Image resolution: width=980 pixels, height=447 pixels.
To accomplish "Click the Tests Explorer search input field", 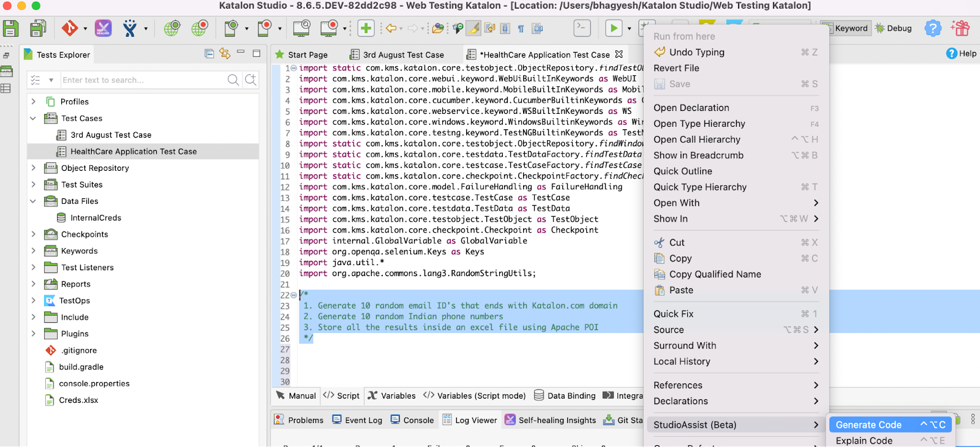I will coord(143,80).
